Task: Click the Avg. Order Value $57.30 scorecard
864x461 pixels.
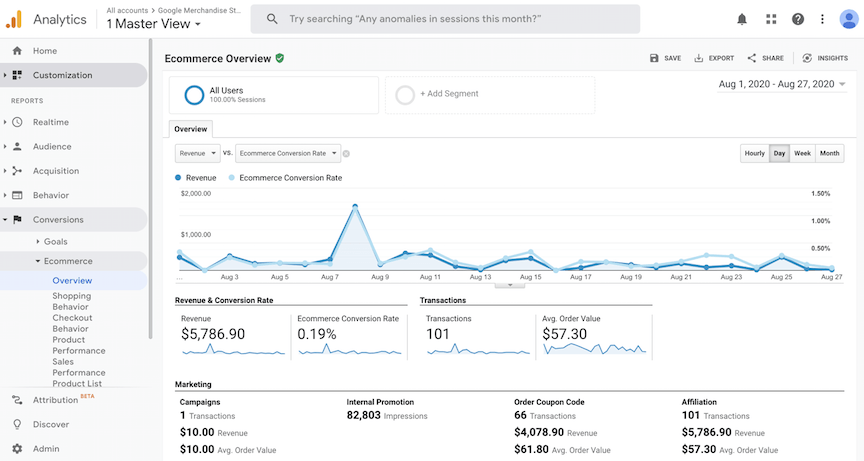Action: [x=594, y=337]
